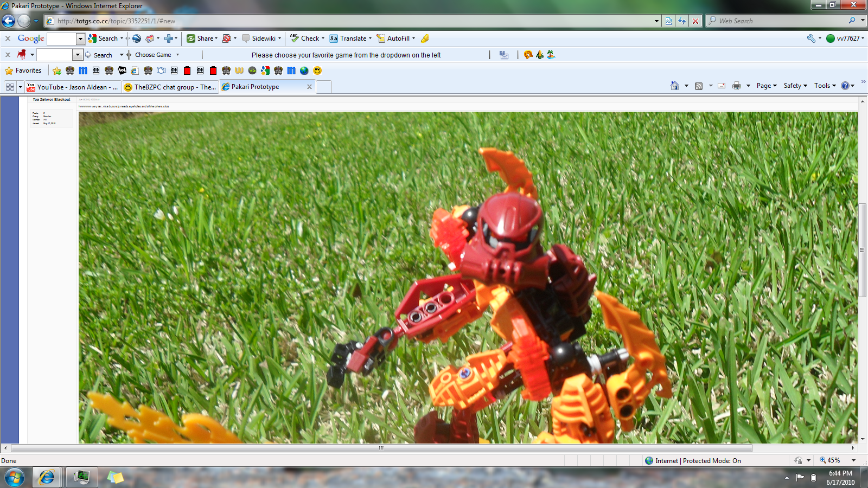
Task: Click Search on the Zynga toolbar
Action: pyautogui.click(x=99, y=55)
